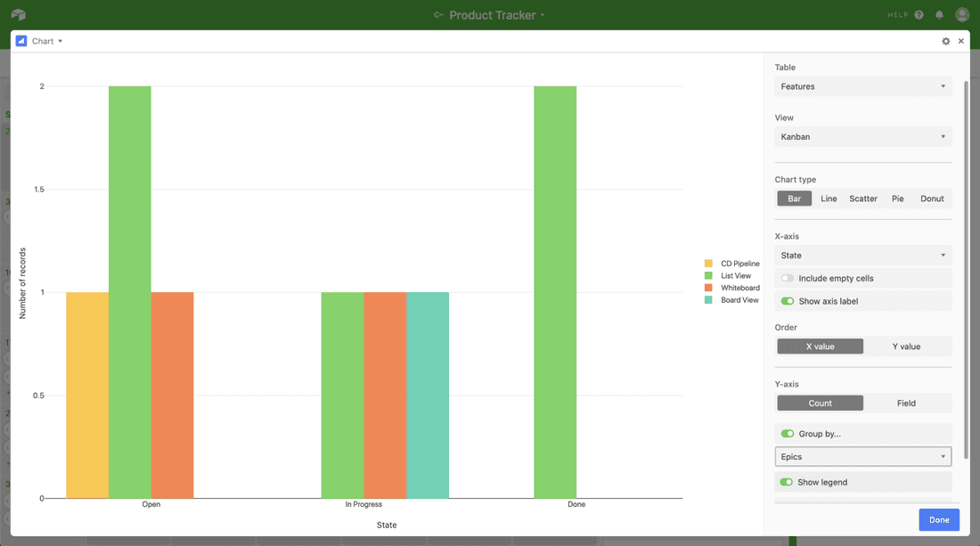
Task: Switch chart type to Pie
Action: 898,199
